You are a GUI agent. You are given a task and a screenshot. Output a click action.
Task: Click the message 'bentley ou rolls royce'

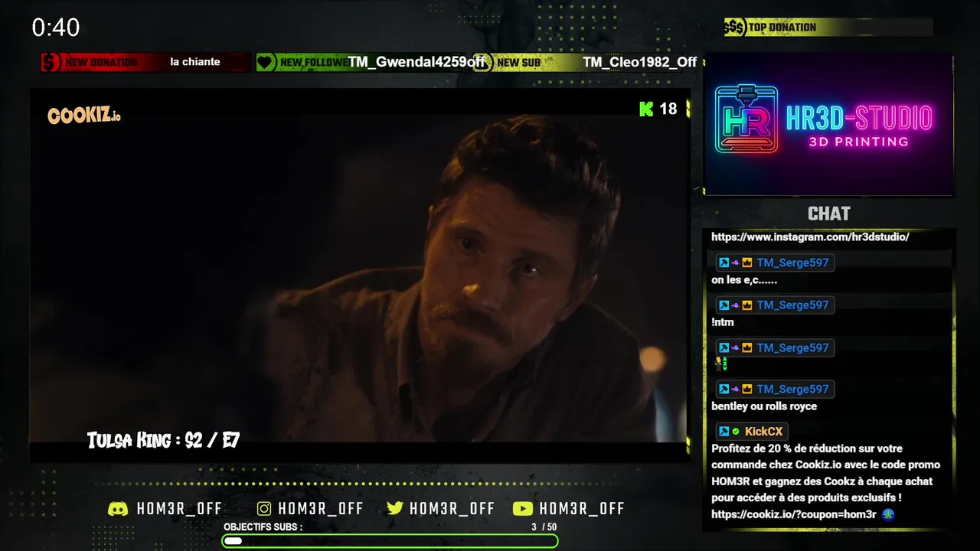click(764, 406)
